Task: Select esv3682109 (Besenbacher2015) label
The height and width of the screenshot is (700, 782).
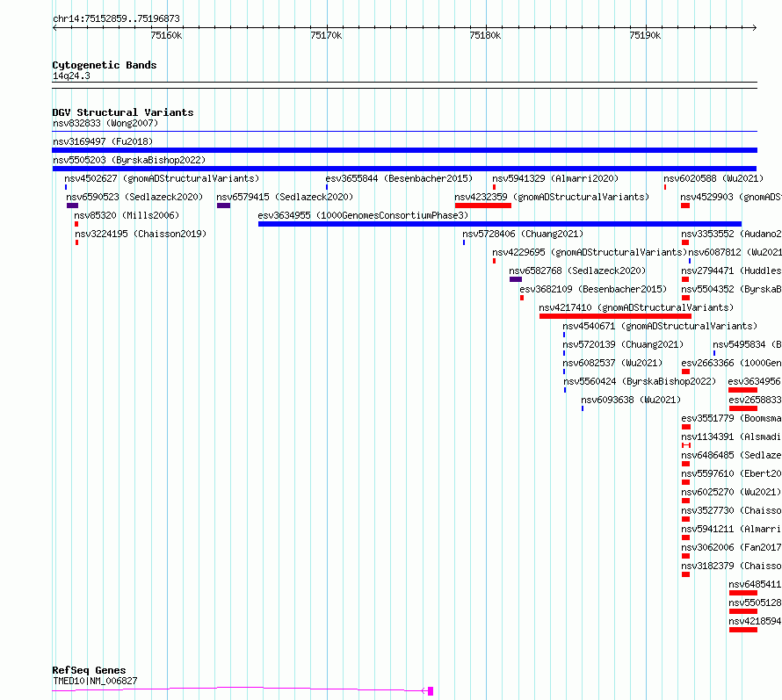Action: click(x=593, y=289)
